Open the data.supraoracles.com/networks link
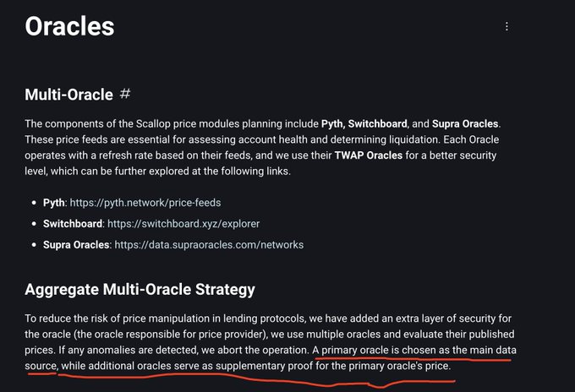Image resolution: width=575 pixels, height=392 pixels. [x=209, y=245]
